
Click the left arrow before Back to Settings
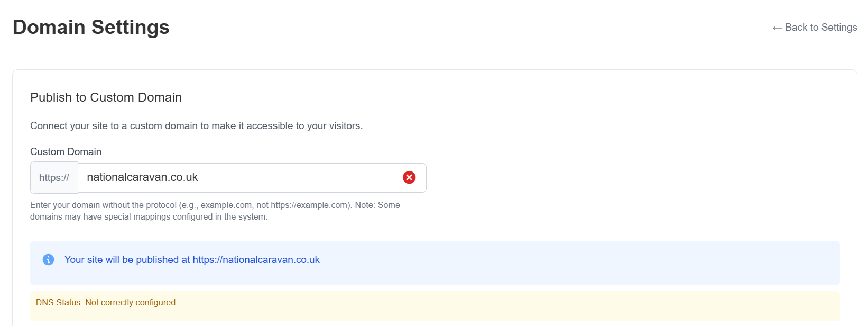pyautogui.click(x=777, y=28)
